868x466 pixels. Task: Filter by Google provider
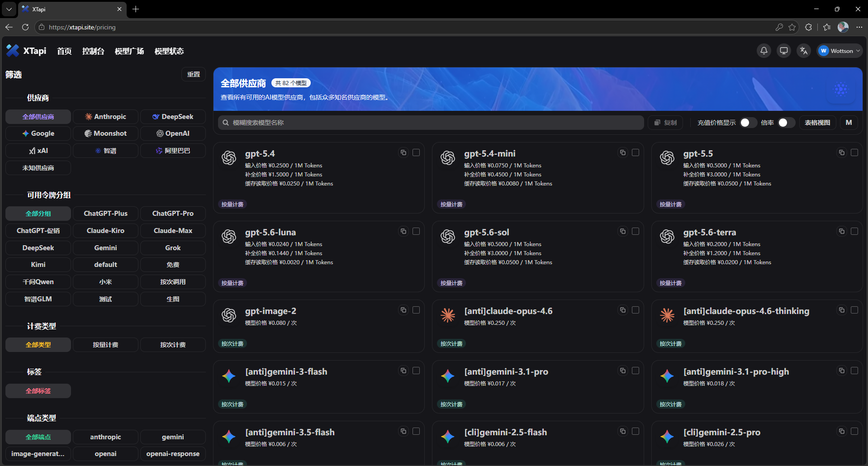click(x=38, y=133)
